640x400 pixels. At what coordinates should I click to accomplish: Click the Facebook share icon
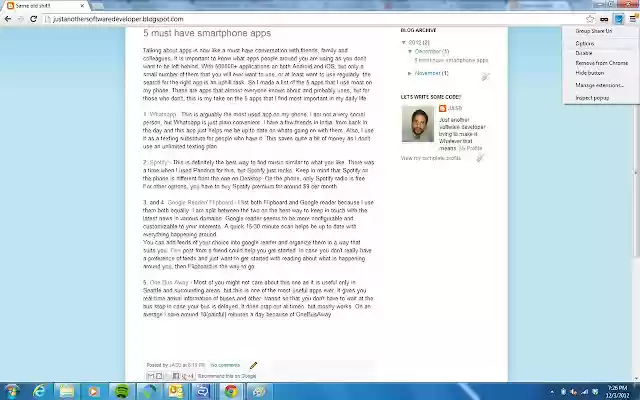click(x=176, y=376)
